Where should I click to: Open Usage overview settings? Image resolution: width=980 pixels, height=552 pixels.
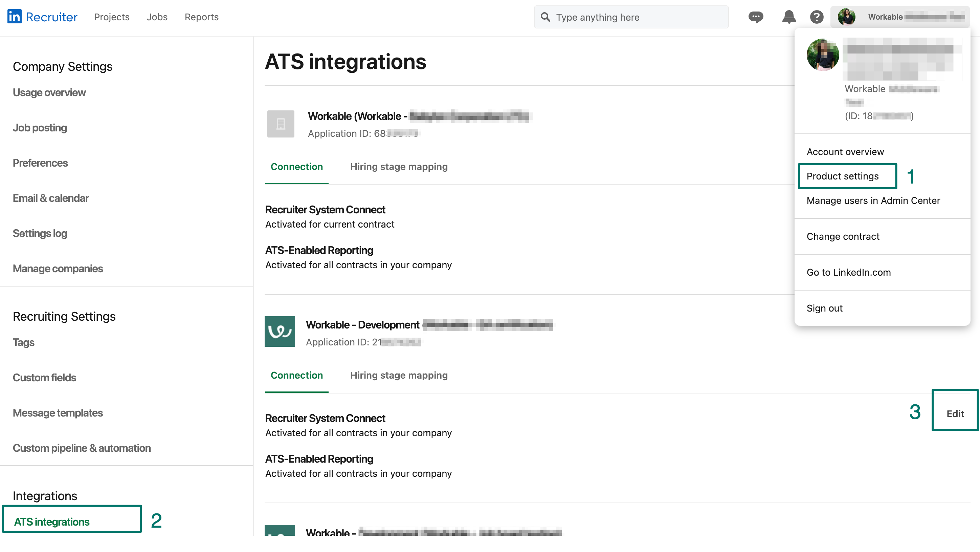point(49,92)
